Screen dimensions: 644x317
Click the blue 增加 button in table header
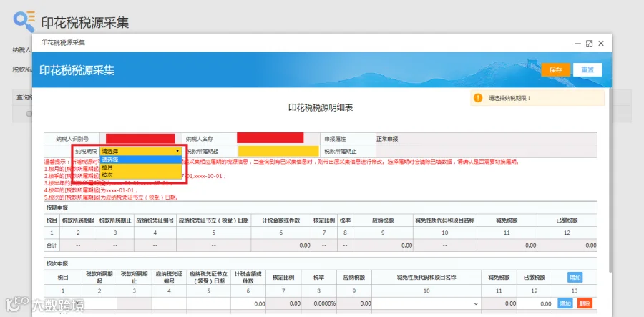click(x=575, y=278)
